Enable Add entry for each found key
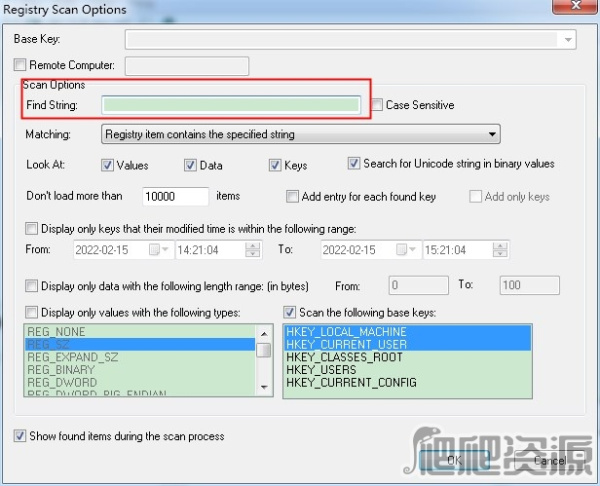600x486 pixels. click(x=292, y=197)
